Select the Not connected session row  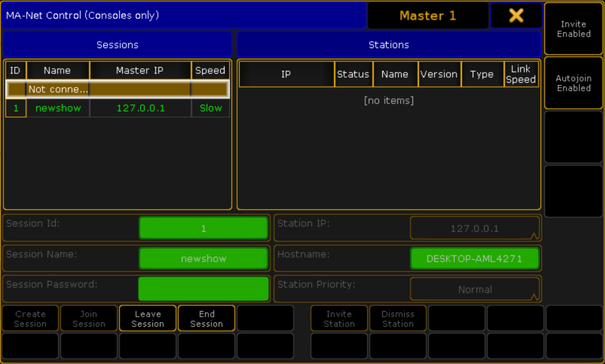tap(117, 89)
